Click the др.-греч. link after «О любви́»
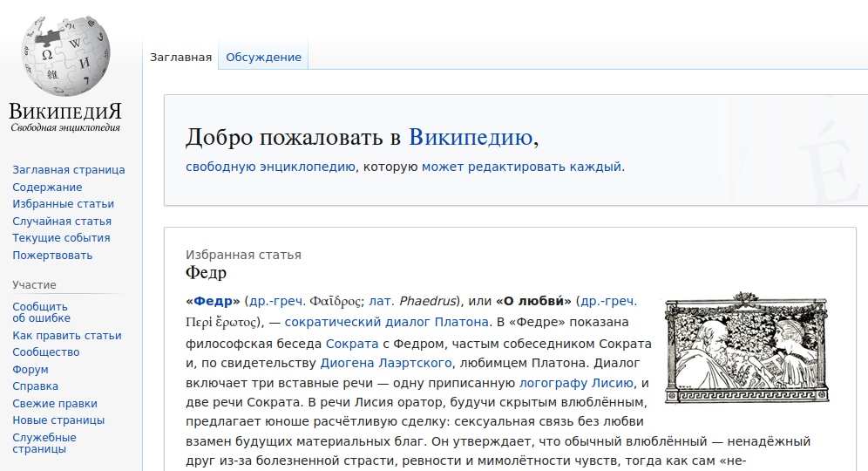This screenshot has height=471, width=868. click(609, 302)
